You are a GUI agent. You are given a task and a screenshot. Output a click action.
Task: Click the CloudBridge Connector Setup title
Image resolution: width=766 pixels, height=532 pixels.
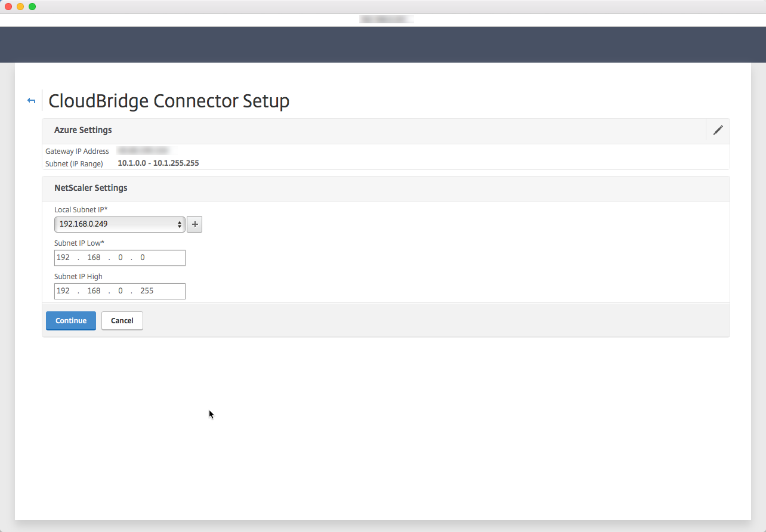pyautogui.click(x=169, y=101)
